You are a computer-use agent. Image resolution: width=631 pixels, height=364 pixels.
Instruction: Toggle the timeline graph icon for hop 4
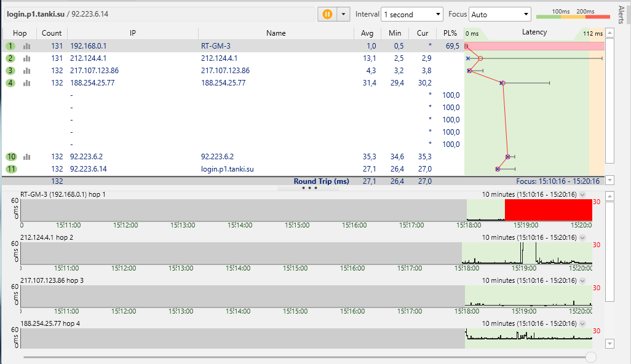click(x=26, y=83)
